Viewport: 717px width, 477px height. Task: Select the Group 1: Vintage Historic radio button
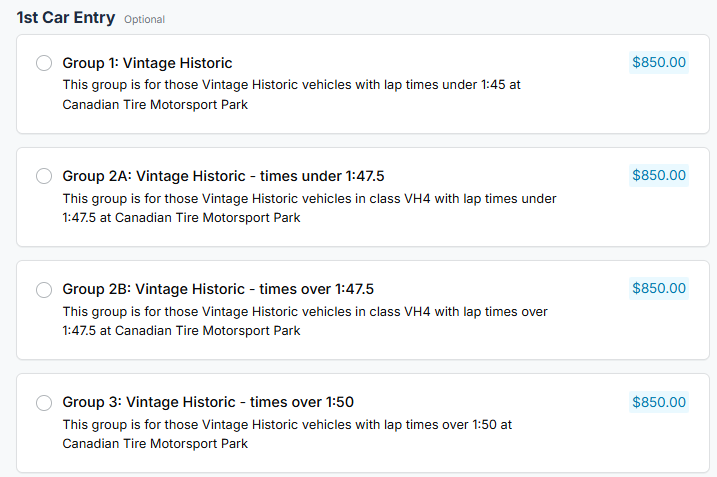pos(44,63)
